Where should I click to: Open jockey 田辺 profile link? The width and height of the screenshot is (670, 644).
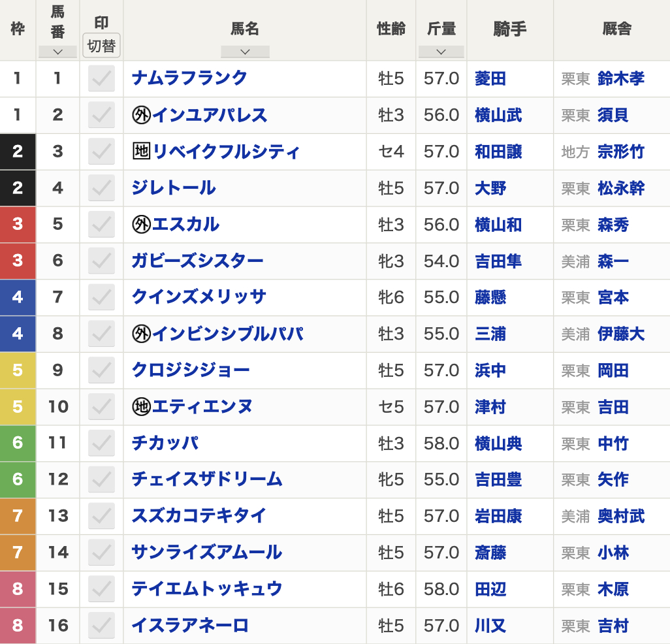[x=490, y=589]
